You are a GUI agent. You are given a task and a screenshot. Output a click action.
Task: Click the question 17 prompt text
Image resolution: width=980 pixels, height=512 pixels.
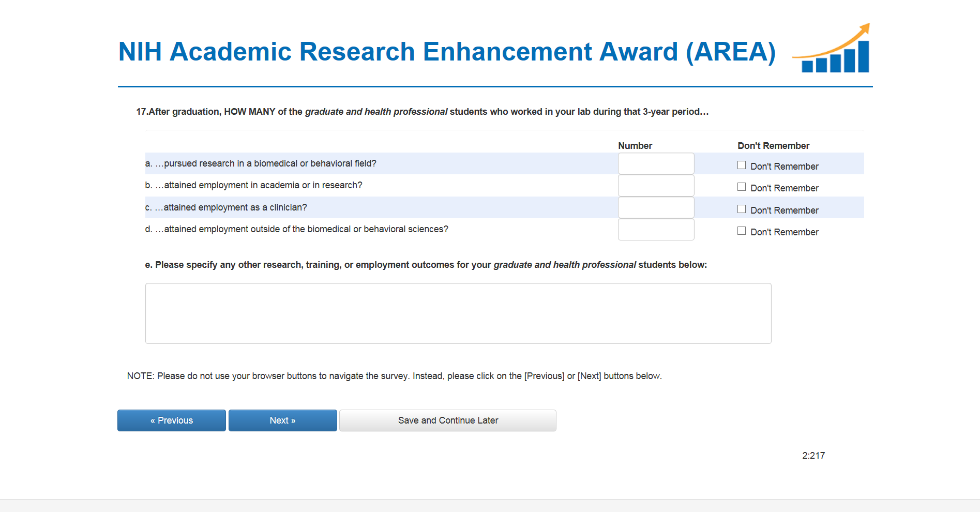point(422,112)
